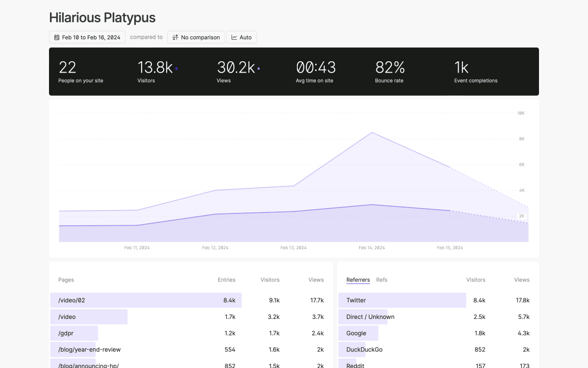Click 17.8k views value for Twitter

click(x=522, y=300)
